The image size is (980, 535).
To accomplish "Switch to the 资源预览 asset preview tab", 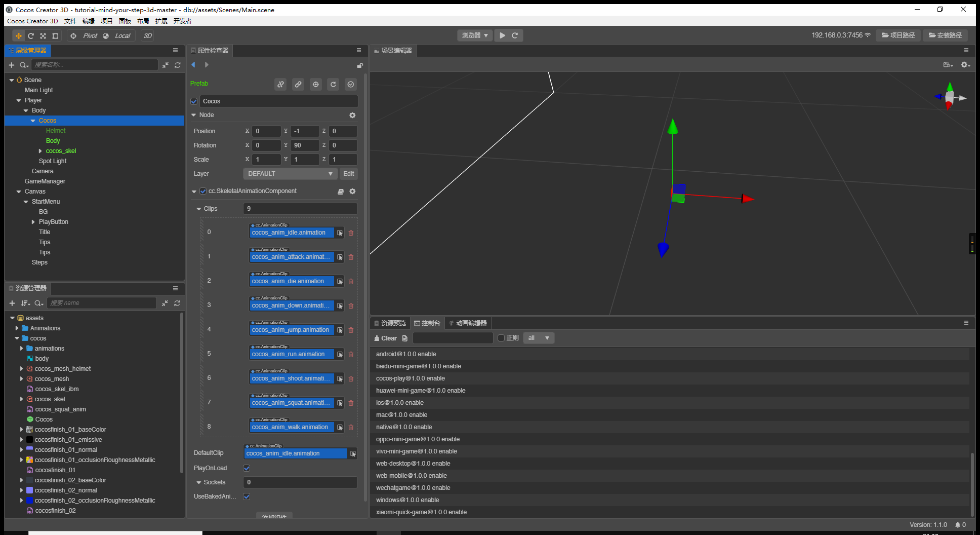I will (x=390, y=323).
